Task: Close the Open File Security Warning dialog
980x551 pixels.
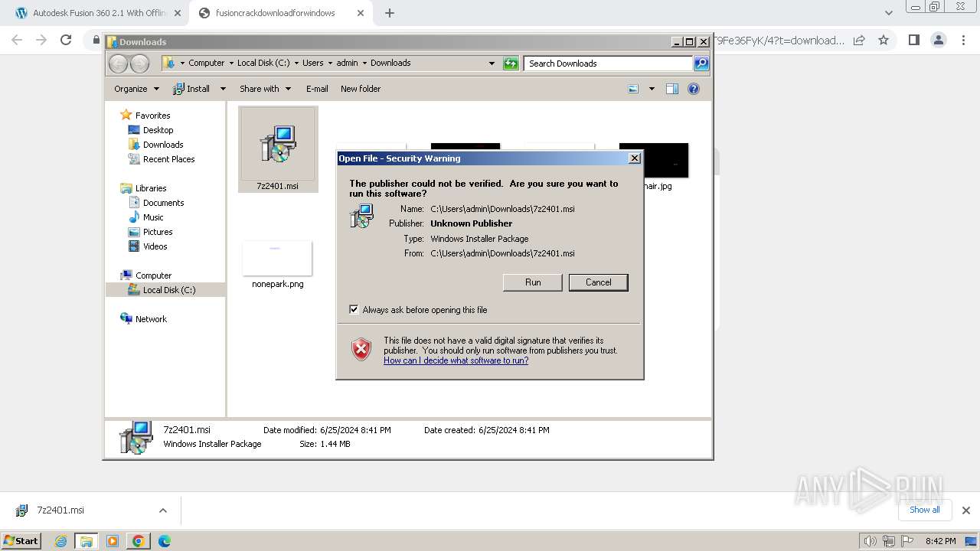Action: [634, 158]
